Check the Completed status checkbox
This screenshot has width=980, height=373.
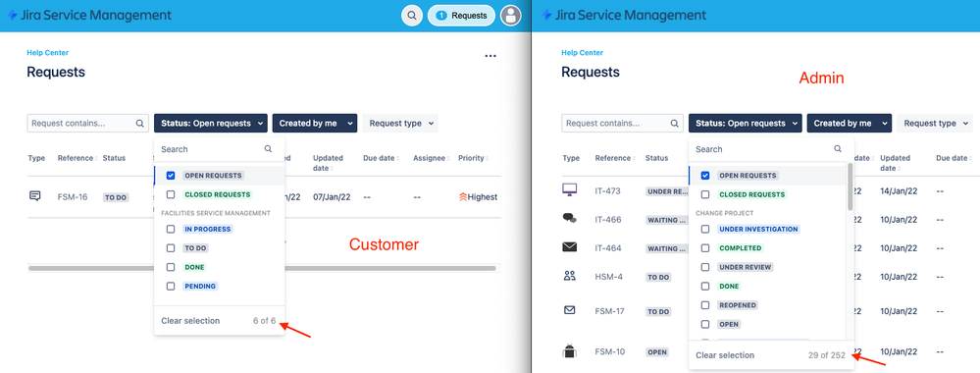point(705,247)
